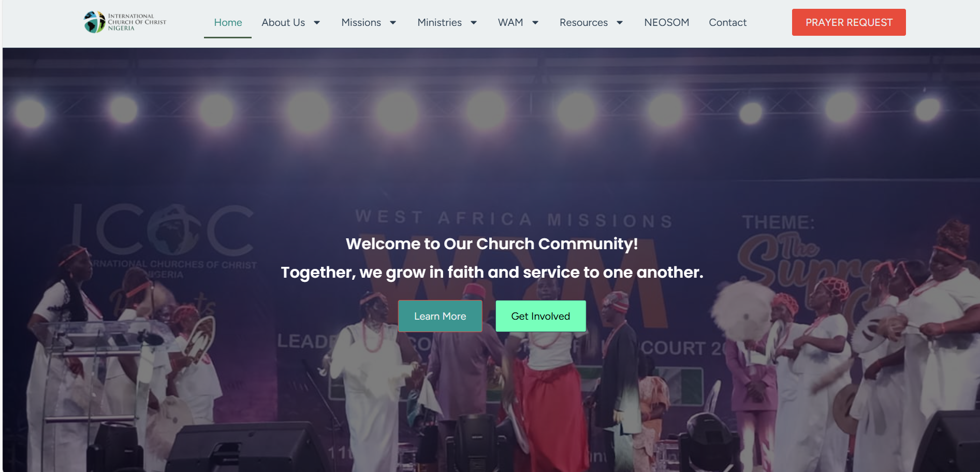Click the Get Involved button
Image resolution: width=980 pixels, height=472 pixels.
click(540, 316)
